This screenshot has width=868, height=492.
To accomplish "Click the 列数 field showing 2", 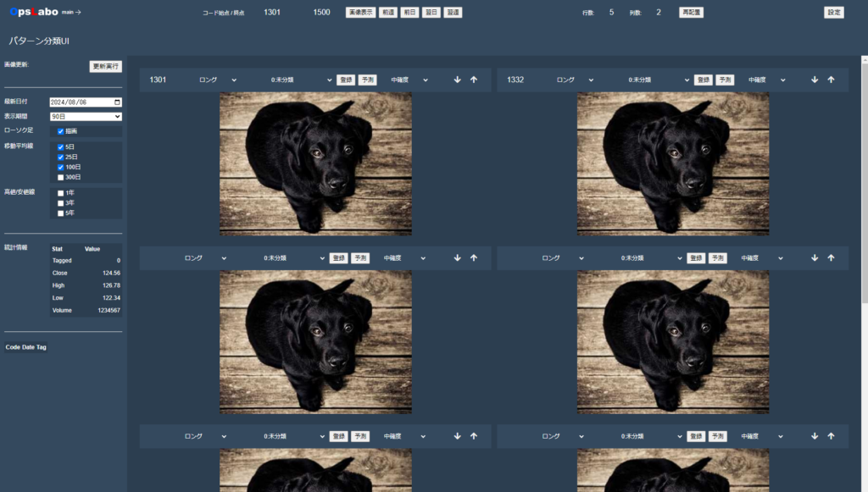I will (659, 12).
